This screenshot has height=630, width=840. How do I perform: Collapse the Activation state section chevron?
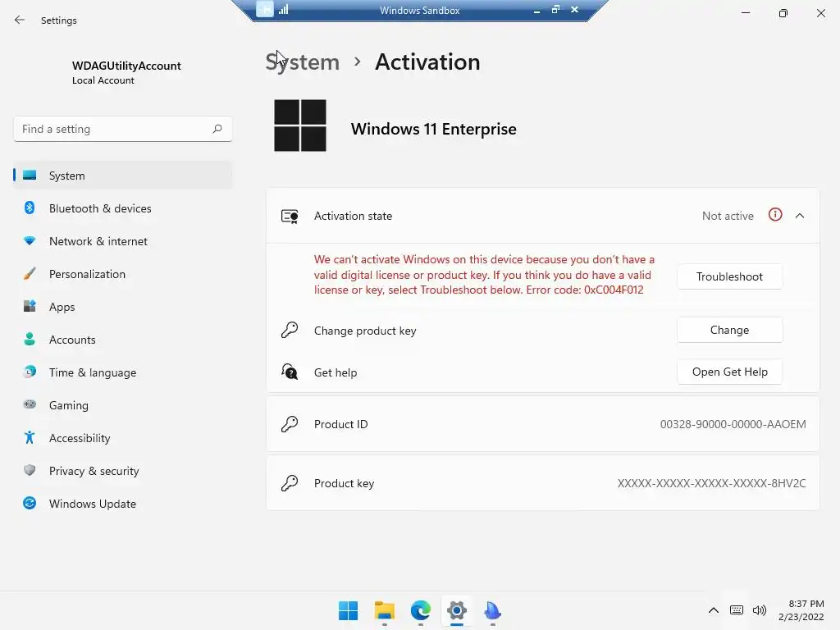point(800,216)
